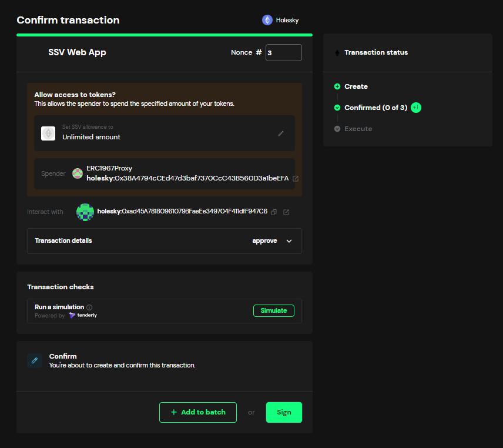Open the interact-with address in explorer

[286, 212]
